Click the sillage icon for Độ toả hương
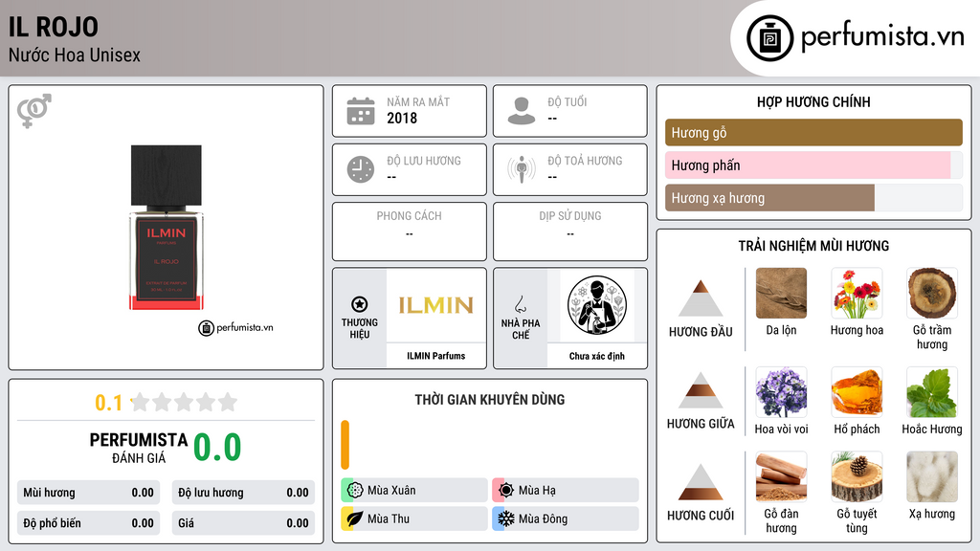Viewport: 980px width, 551px height. pos(522,169)
